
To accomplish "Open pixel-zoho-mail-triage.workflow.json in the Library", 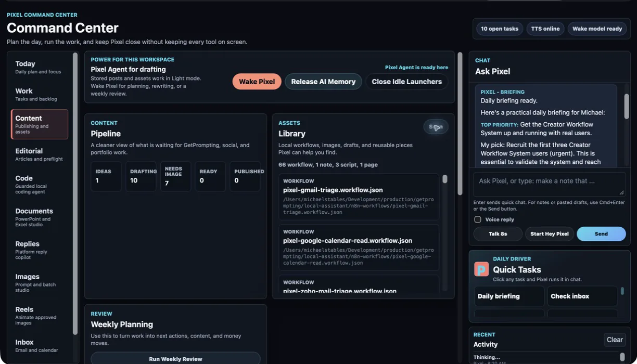I will (x=359, y=284).
